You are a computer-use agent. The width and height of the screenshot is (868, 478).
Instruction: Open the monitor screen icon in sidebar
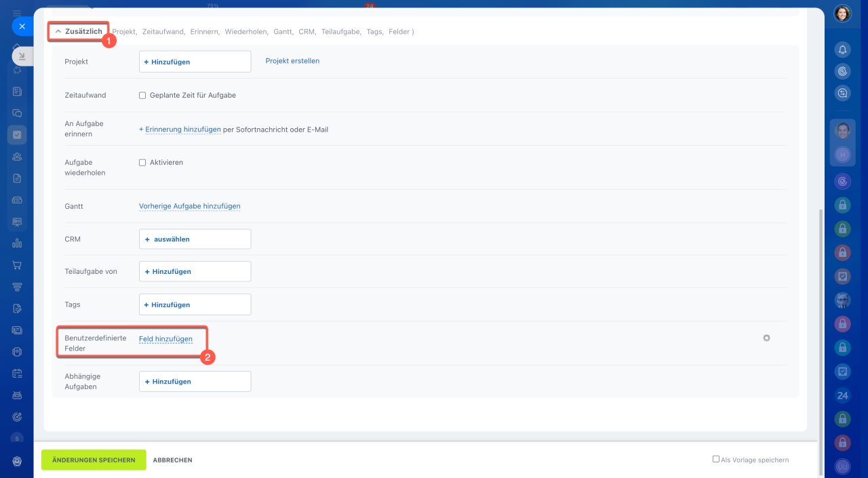pos(17,222)
